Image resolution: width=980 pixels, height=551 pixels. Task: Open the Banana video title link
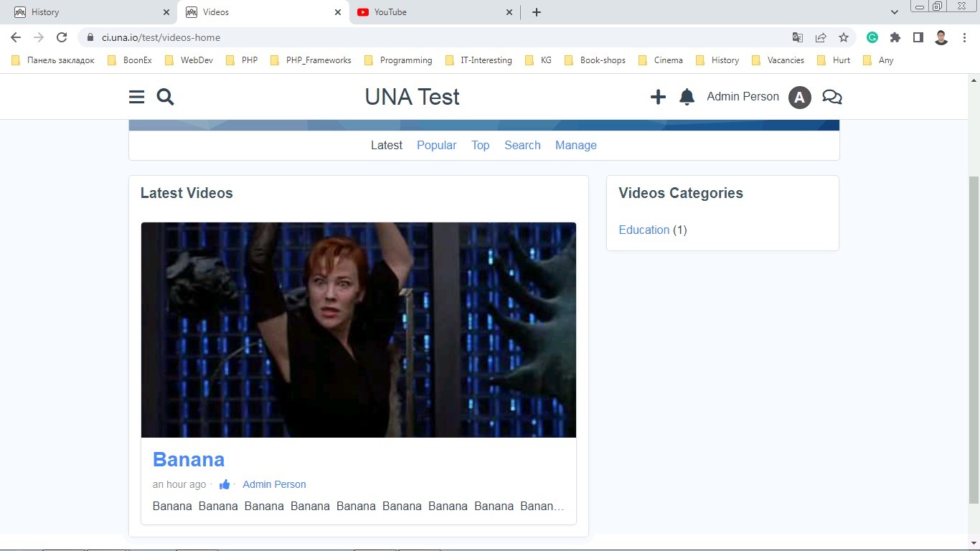[189, 459]
